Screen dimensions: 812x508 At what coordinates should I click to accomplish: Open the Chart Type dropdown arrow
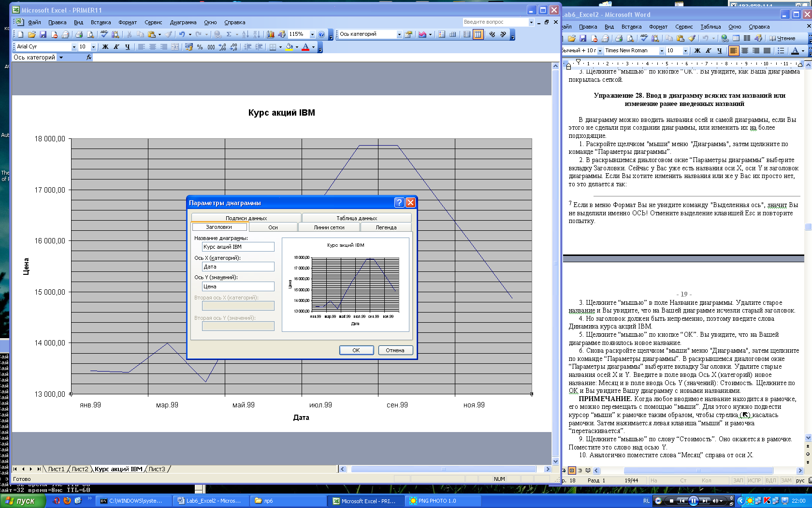point(430,34)
